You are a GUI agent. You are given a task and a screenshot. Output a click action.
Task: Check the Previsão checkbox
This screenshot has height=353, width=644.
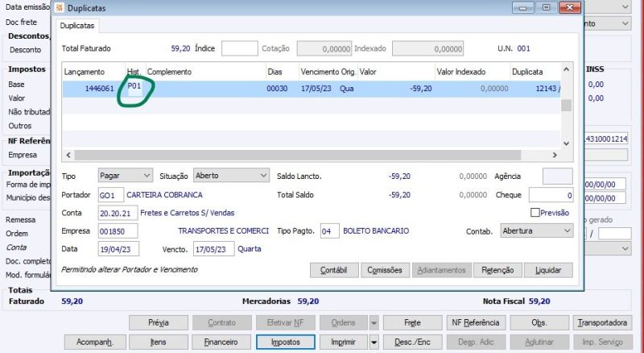pyautogui.click(x=535, y=213)
